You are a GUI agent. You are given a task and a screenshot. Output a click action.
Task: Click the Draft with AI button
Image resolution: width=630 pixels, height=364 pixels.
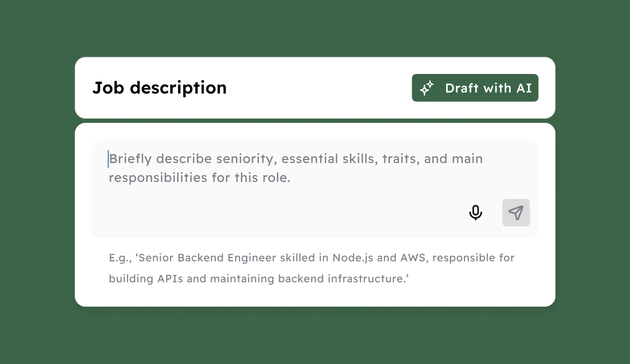[x=475, y=88]
